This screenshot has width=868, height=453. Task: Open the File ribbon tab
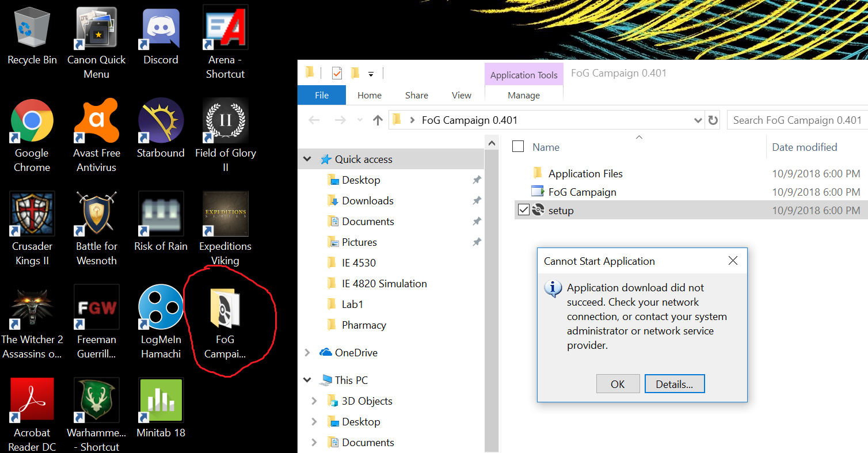point(322,95)
